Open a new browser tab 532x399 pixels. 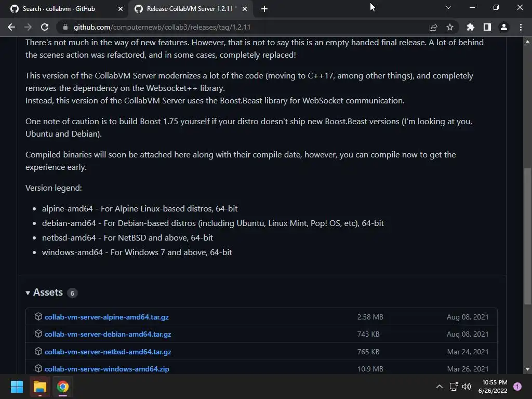coord(264,9)
